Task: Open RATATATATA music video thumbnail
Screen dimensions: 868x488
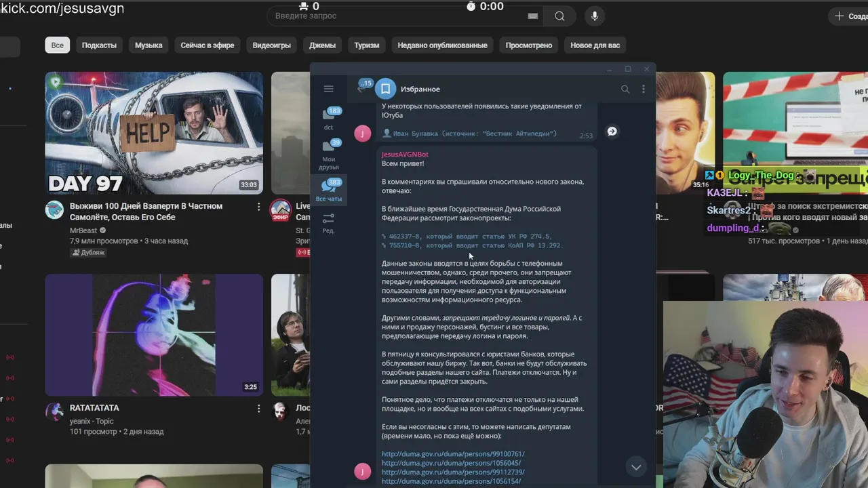Action: (x=154, y=335)
